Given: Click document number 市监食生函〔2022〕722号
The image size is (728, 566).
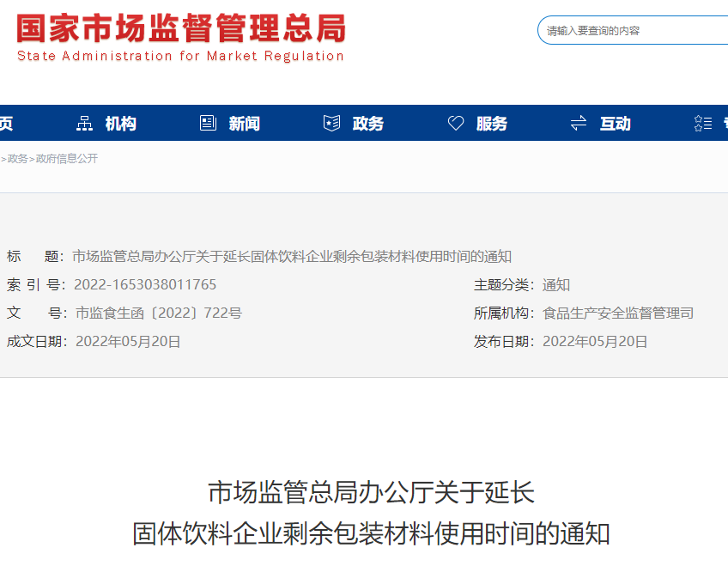Looking at the screenshot, I should (x=159, y=313).
